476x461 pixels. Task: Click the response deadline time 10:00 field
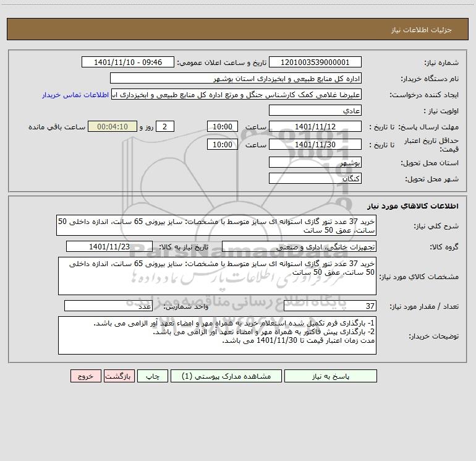tap(222, 127)
